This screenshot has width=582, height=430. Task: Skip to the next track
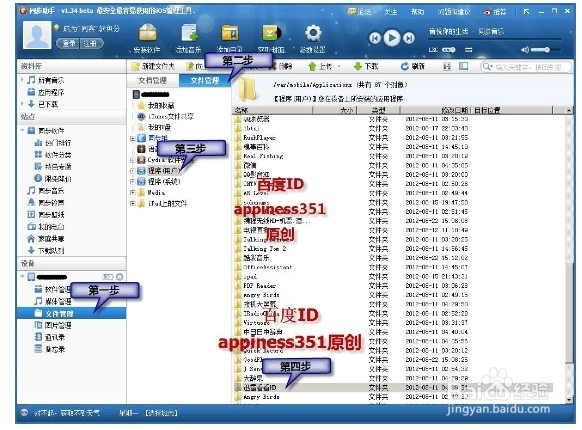pyautogui.click(x=409, y=38)
